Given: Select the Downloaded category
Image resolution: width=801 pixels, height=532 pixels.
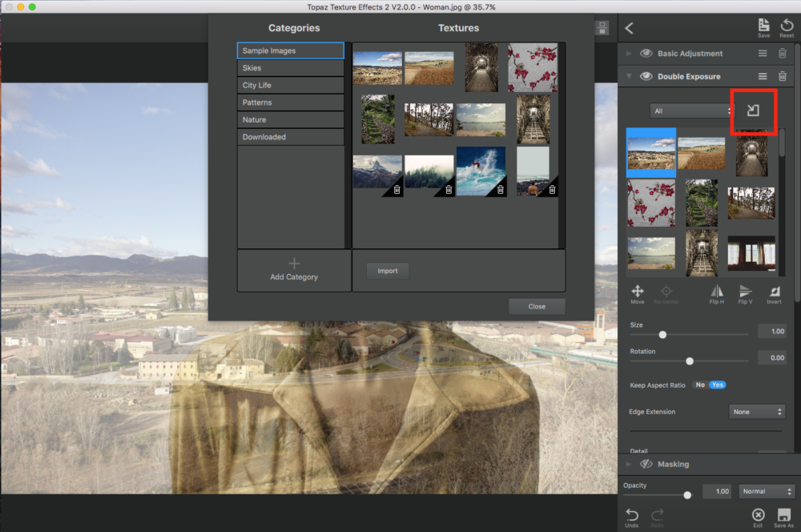Looking at the screenshot, I should click(290, 137).
